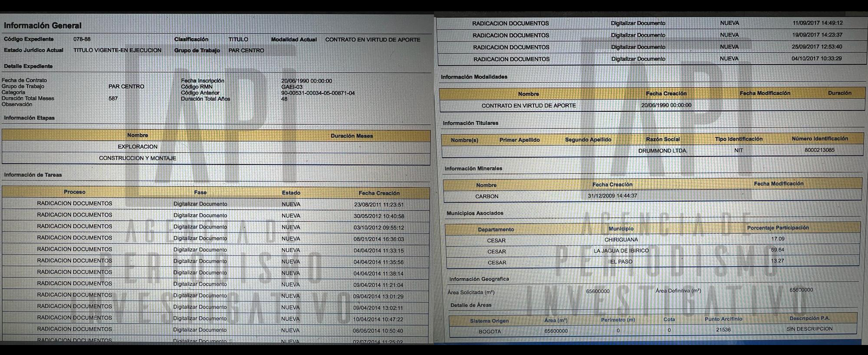Click the "Municipios Asociados" section heading
The height and width of the screenshot is (355, 868).
pyautogui.click(x=475, y=213)
